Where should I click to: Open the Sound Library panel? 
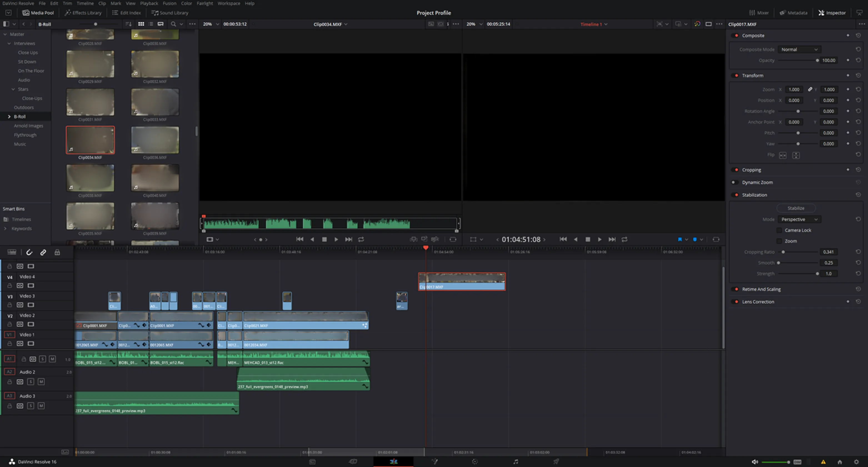click(170, 13)
